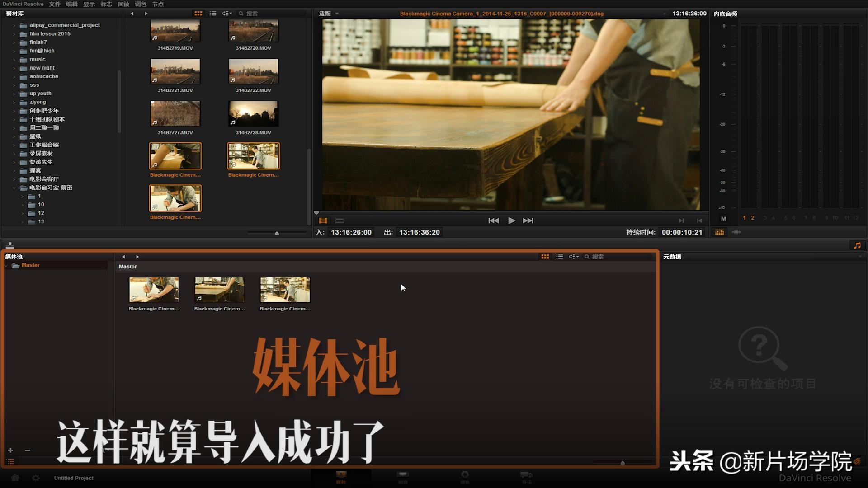Open the 调色 menu
This screenshot has width=868, height=488.
[x=141, y=4]
